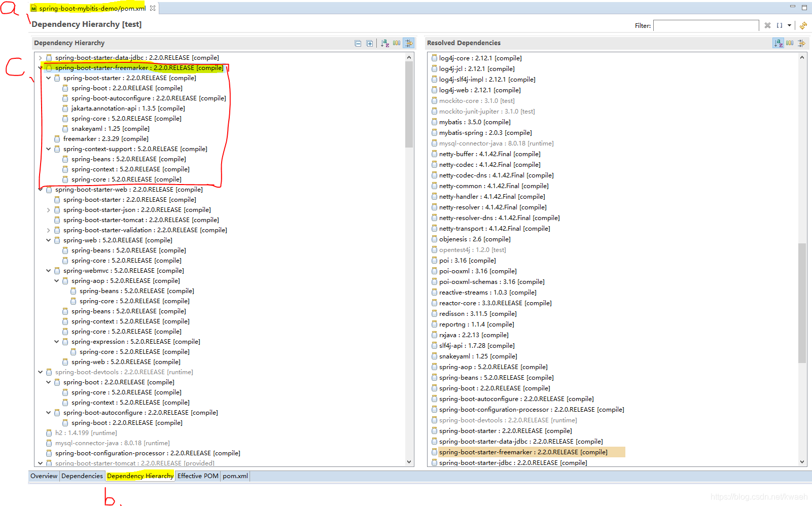Toggle Show GroupId in Resolved Dependencies panel
Screen dimensions: 812x506
click(790, 43)
